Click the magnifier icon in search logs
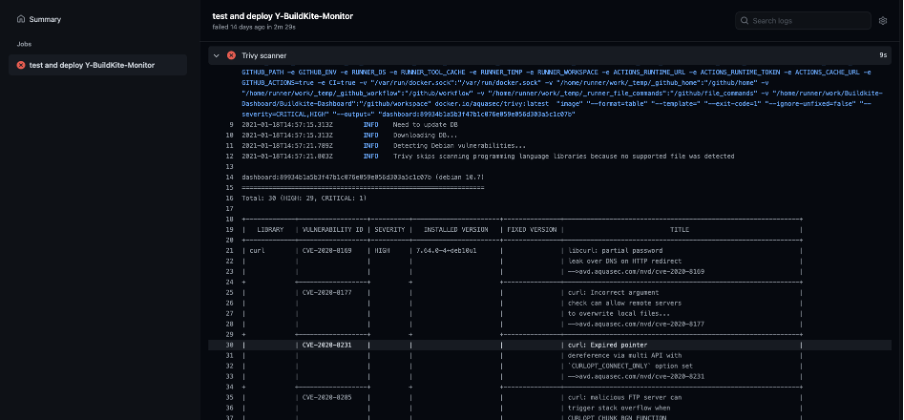The image size is (904, 420). (x=745, y=21)
